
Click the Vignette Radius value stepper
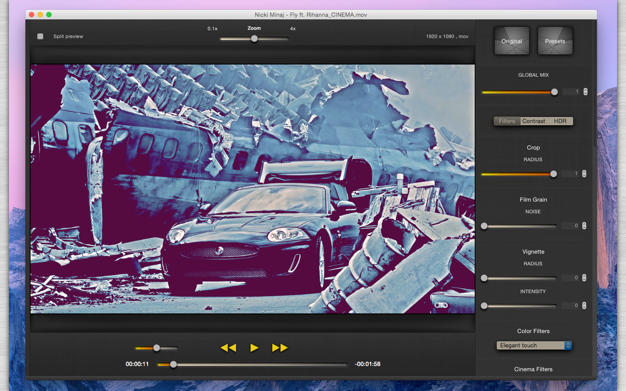[x=584, y=278]
